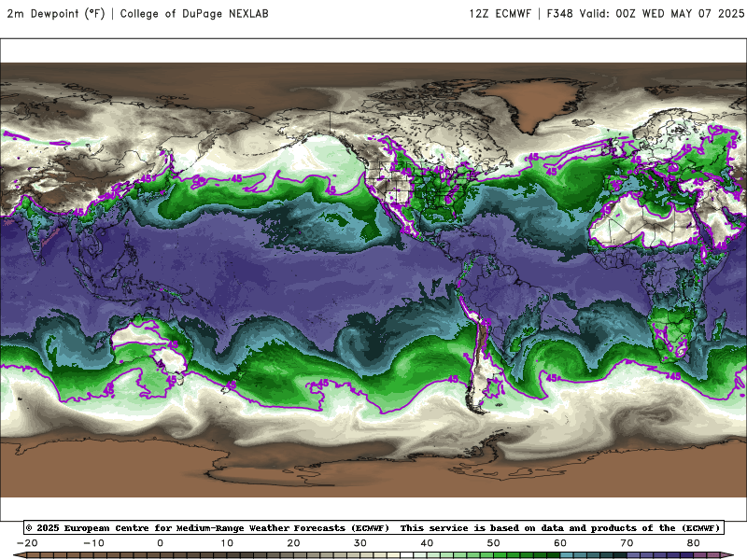This screenshot has height=560, width=747.
Task: Click the "80" color scale label
Action: click(x=694, y=543)
